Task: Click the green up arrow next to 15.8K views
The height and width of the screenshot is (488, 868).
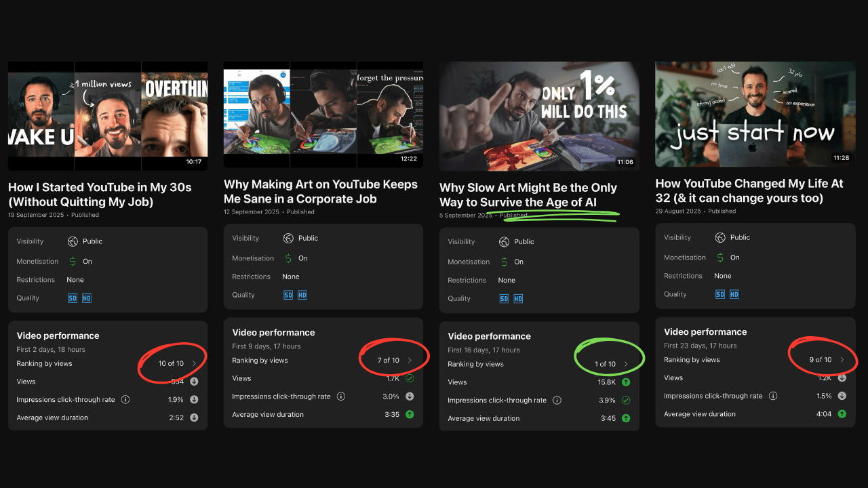Action: (x=625, y=382)
